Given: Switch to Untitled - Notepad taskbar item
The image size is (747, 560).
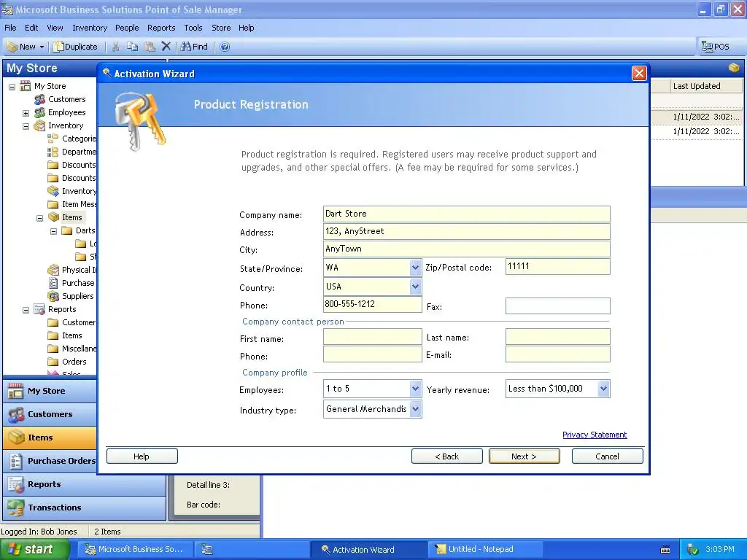Looking at the screenshot, I should click(x=485, y=550).
